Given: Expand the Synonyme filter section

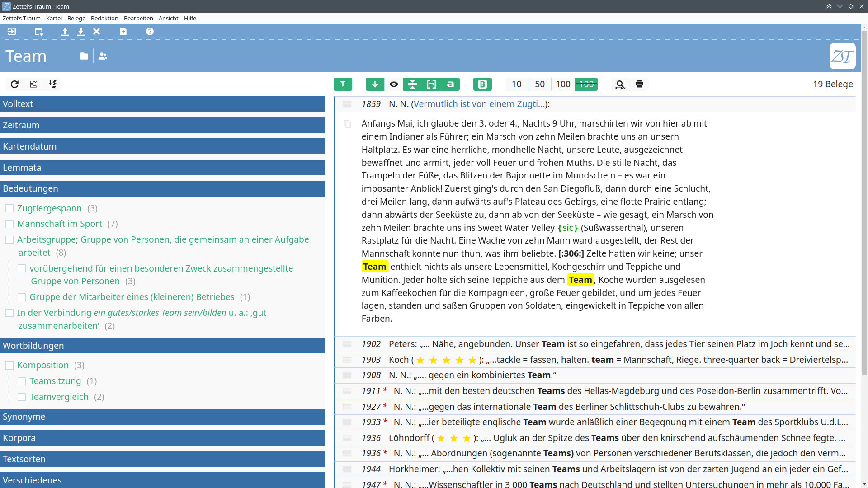Looking at the screenshot, I should click(163, 417).
